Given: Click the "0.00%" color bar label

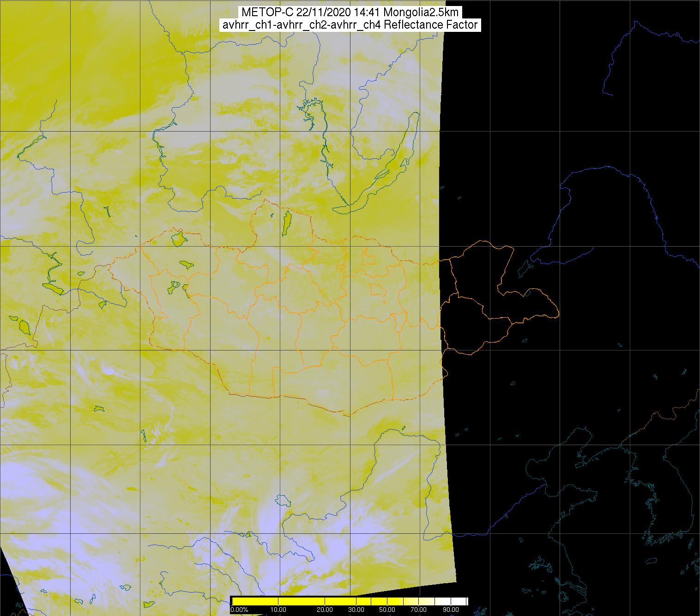Looking at the screenshot, I should click(239, 610).
